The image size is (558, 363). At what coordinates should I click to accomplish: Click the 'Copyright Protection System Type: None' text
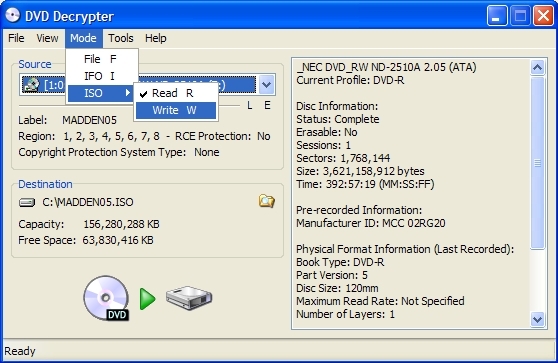(x=119, y=152)
